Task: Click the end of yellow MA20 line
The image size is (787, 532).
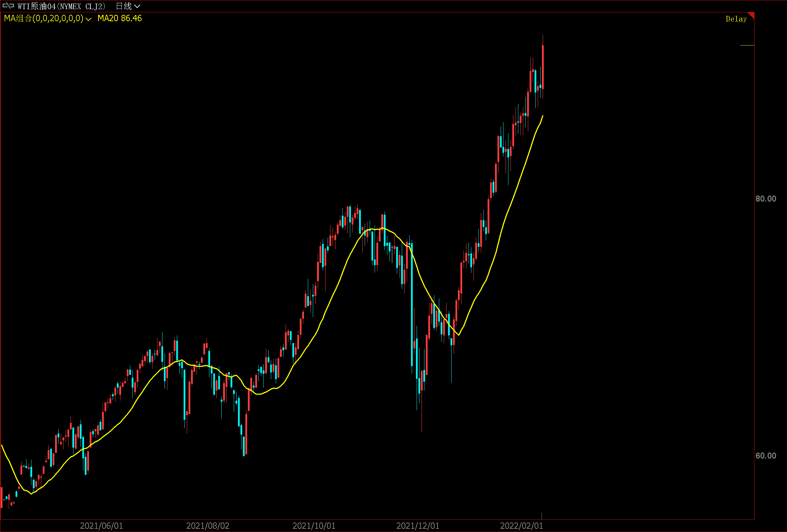Action: 543,116
